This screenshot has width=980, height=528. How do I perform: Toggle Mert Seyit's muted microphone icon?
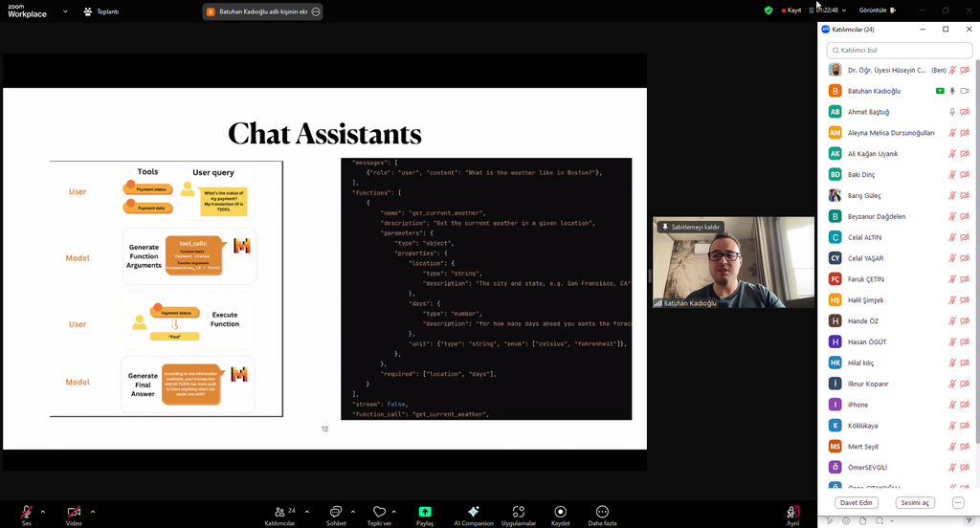pos(952,447)
